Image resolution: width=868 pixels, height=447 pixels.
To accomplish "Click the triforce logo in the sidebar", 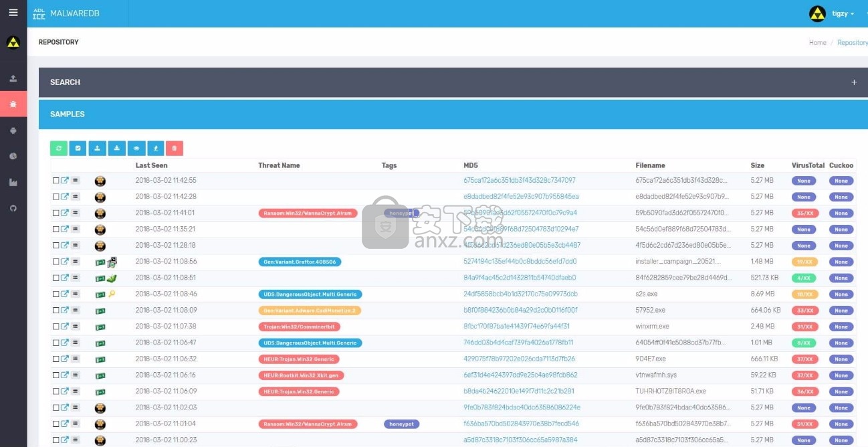I will pos(13,43).
